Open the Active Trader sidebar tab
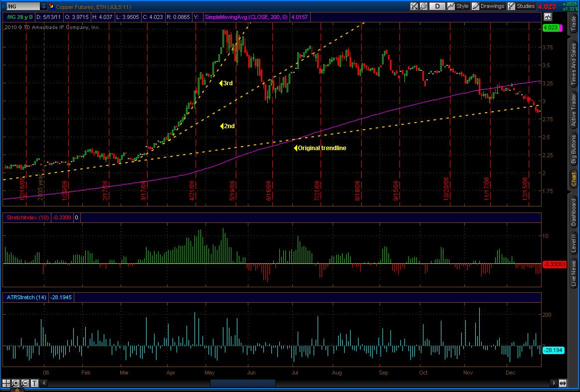580x392 pixels. tap(574, 110)
